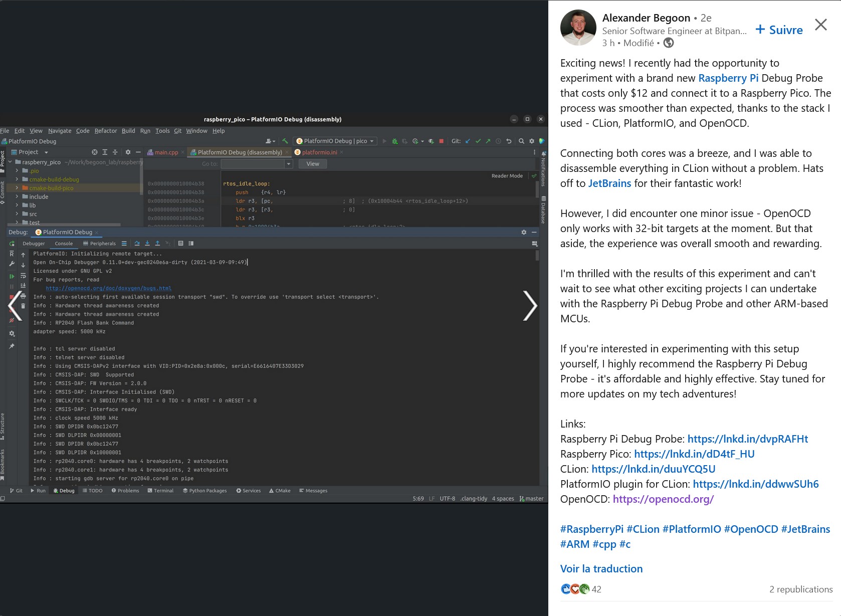This screenshot has height=616, width=841.
Task: Click the green Build hammer icon
Action: coord(285,141)
